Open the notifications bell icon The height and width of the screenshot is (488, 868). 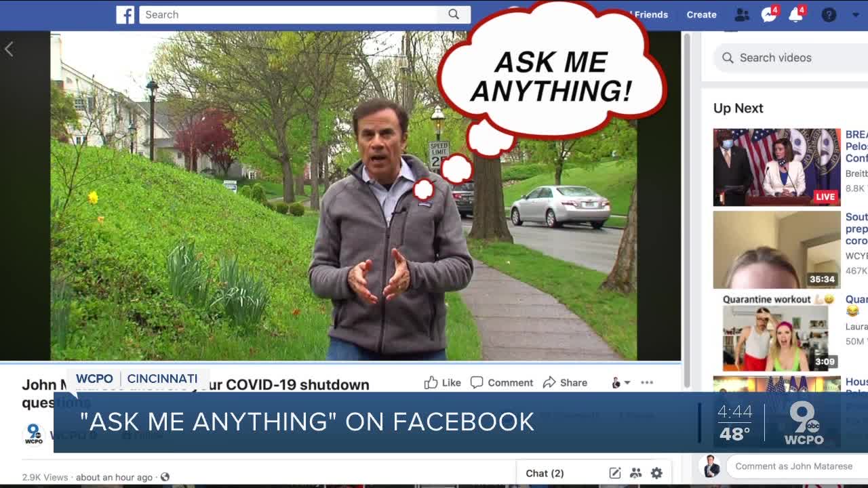[x=795, y=14]
